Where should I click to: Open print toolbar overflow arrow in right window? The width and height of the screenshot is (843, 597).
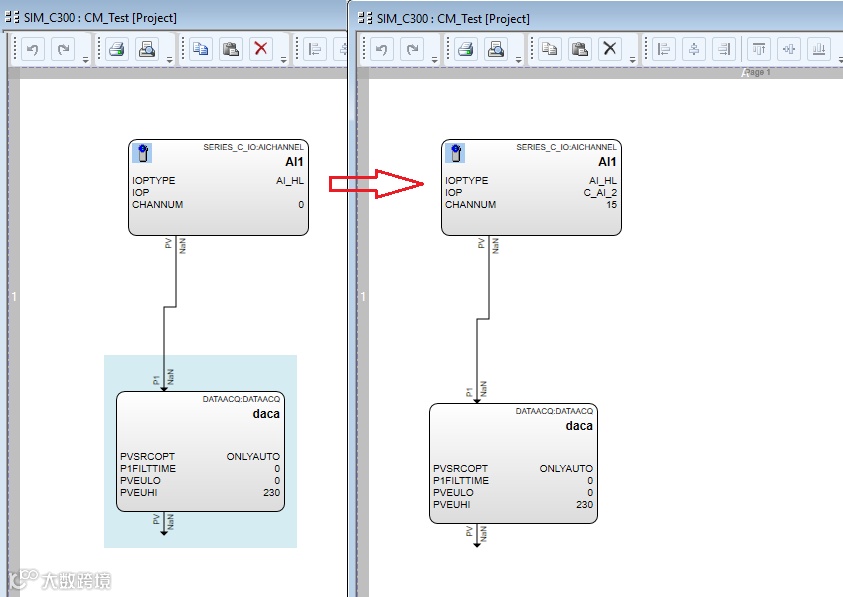pos(518,59)
